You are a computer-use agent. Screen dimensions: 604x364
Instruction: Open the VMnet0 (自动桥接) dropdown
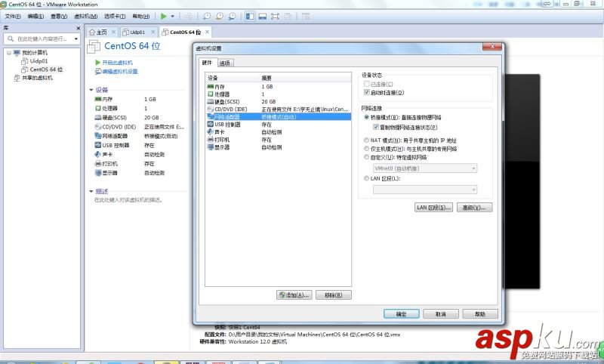pos(425,168)
